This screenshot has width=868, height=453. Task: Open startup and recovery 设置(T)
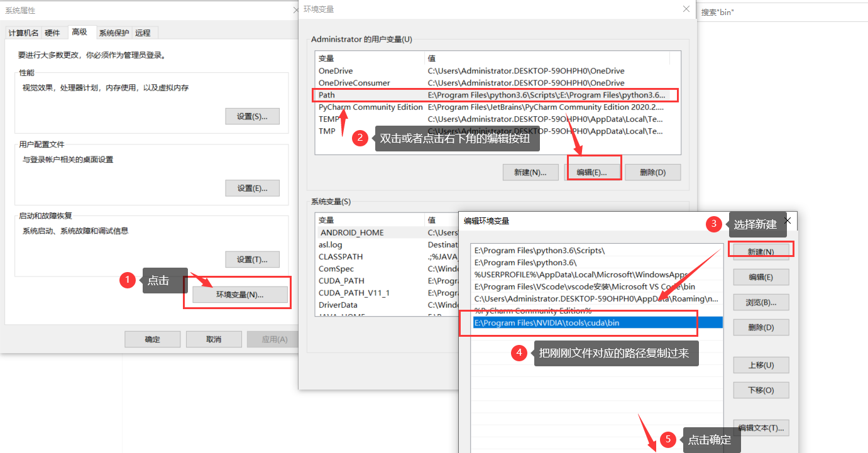click(252, 259)
